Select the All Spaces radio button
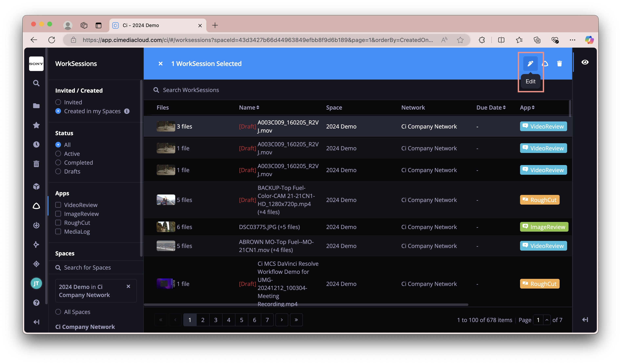This screenshot has width=621, height=364. 58,312
